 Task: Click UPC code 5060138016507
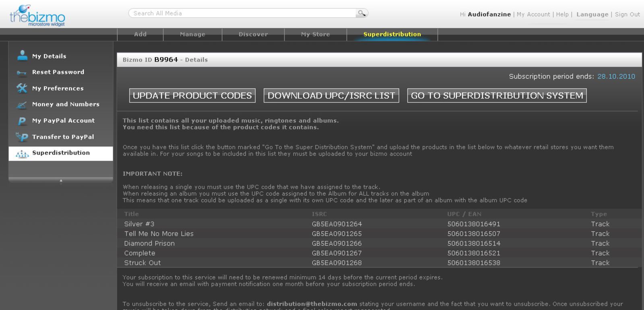pos(474,234)
